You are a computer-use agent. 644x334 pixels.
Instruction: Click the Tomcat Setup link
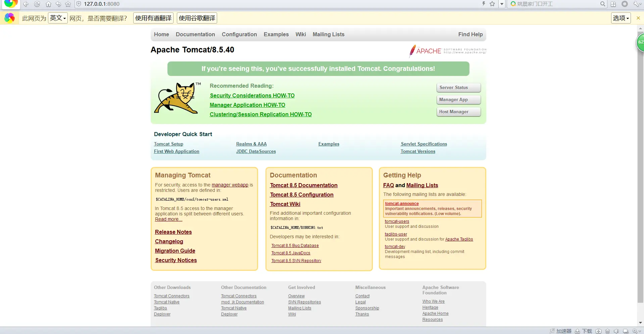(168, 144)
